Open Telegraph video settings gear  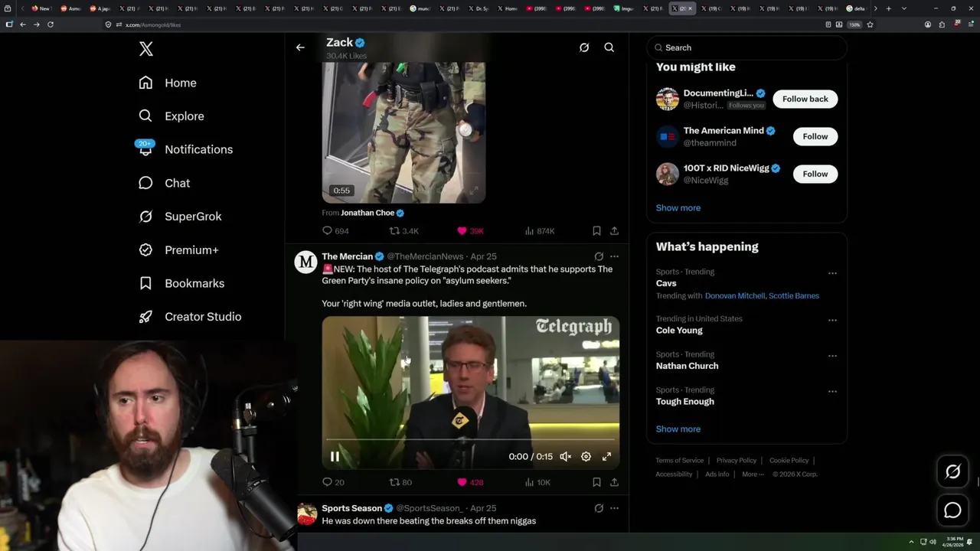(x=586, y=456)
